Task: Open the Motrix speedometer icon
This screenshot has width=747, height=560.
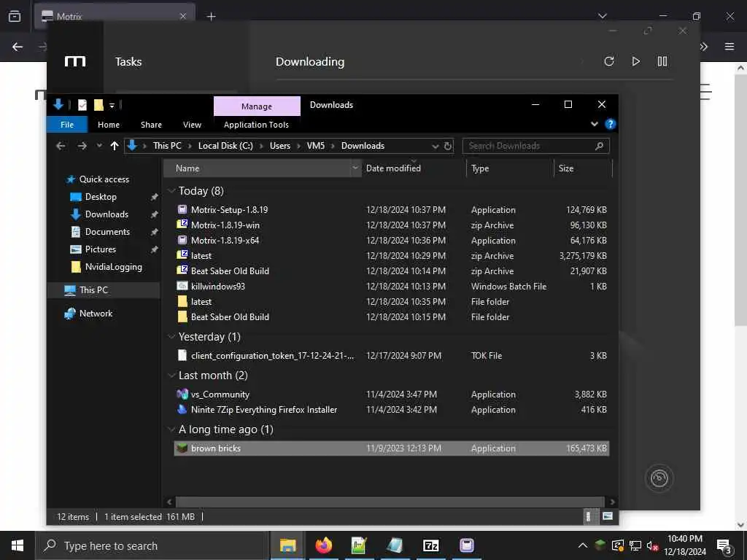Action: click(x=659, y=478)
